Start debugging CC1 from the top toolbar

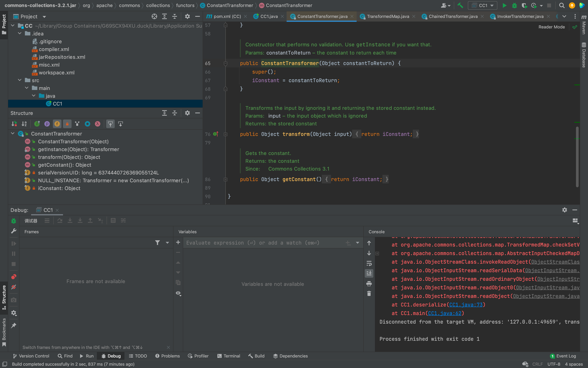coord(514,5)
